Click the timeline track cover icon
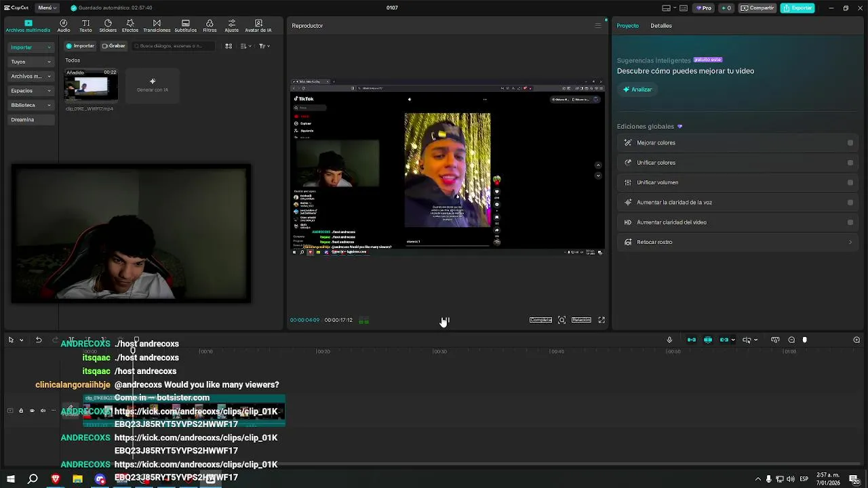The width and height of the screenshot is (868, 488). click(70, 410)
